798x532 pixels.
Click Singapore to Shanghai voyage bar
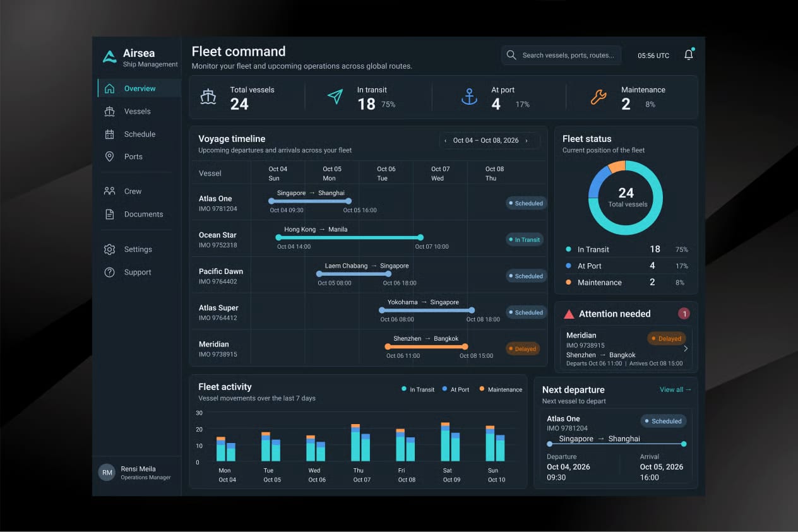pyautogui.click(x=310, y=201)
